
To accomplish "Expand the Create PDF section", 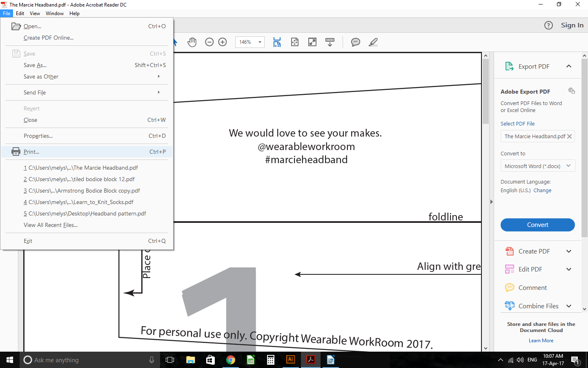I will [x=569, y=251].
